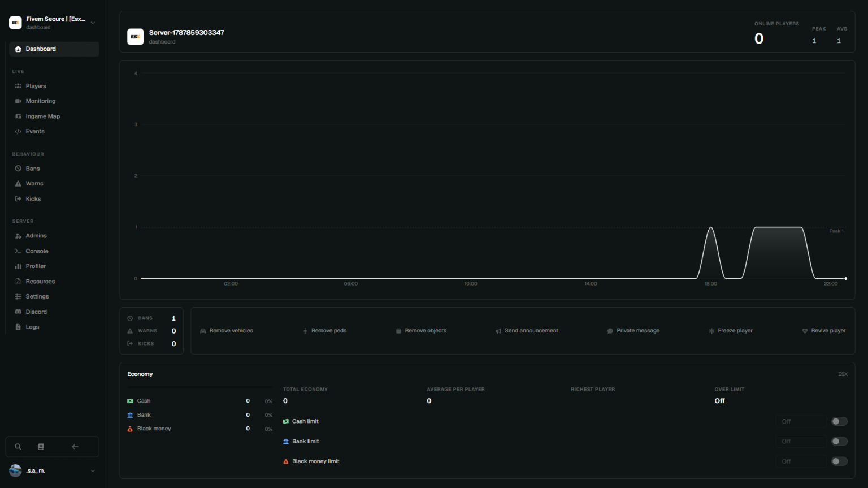
Task: Click the Admins icon
Action: (18, 236)
